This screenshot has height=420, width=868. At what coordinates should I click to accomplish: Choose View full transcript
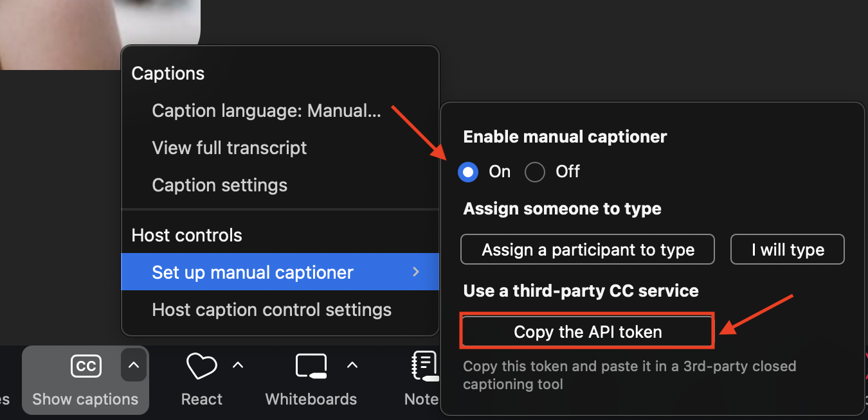[229, 148]
